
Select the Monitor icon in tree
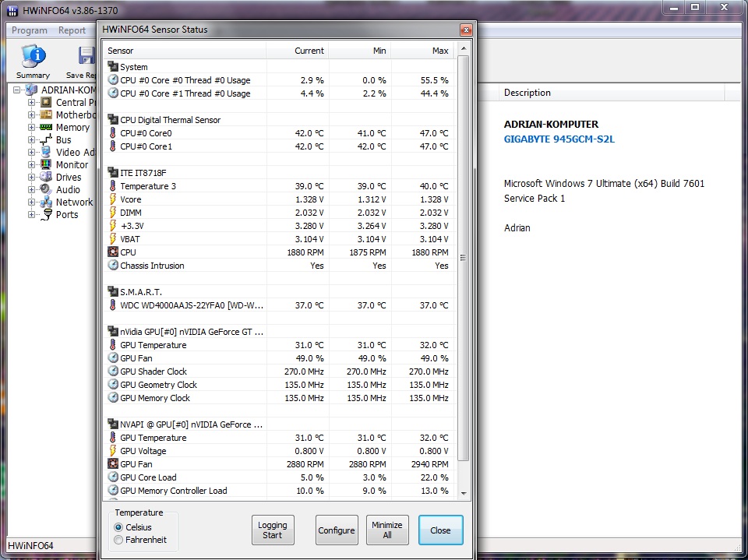(46, 164)
